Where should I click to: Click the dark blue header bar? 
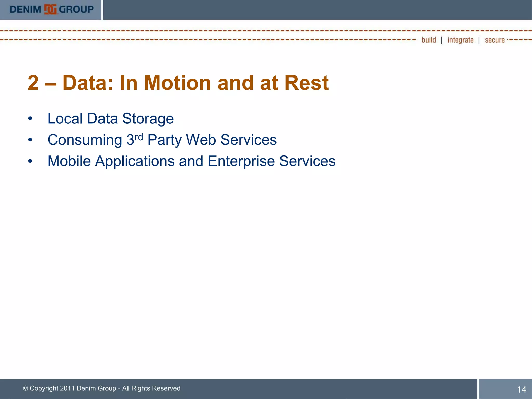click(x=317, y=10)
